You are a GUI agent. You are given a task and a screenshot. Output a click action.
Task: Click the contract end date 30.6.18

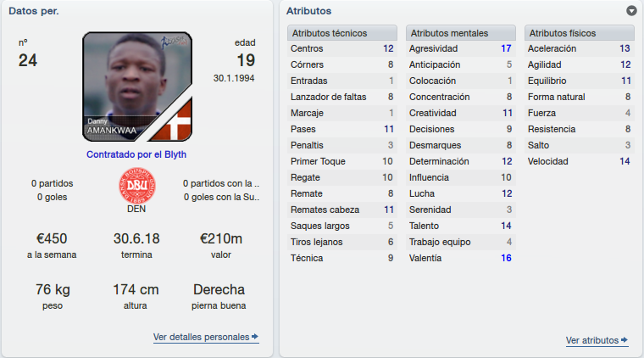click(x=136, y=238)
